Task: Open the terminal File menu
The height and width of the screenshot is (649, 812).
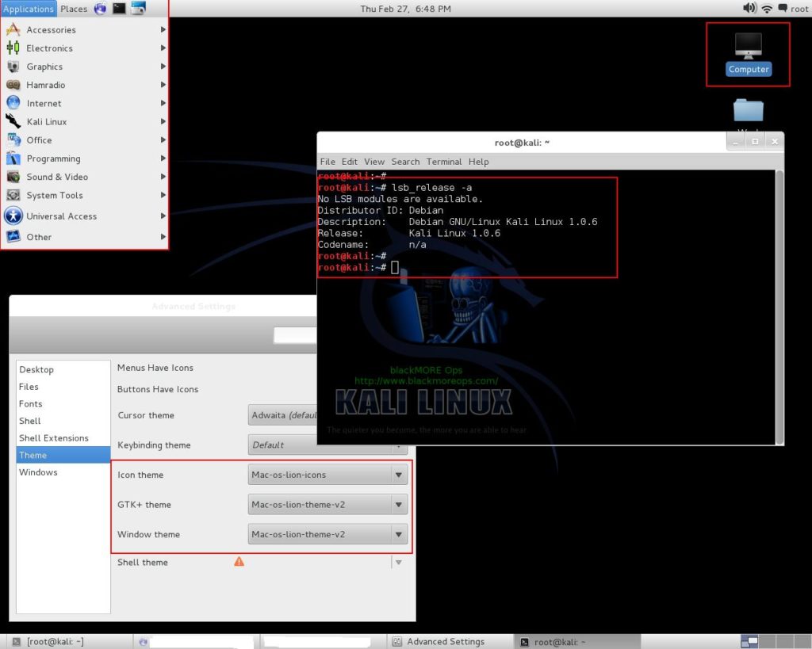Action: (x=327, y=162)
